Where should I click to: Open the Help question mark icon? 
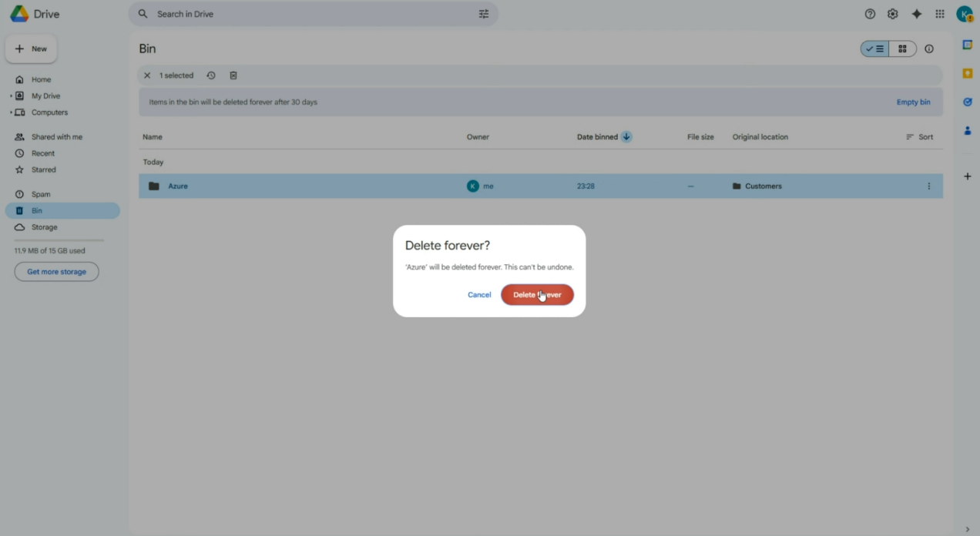(870, 14)
